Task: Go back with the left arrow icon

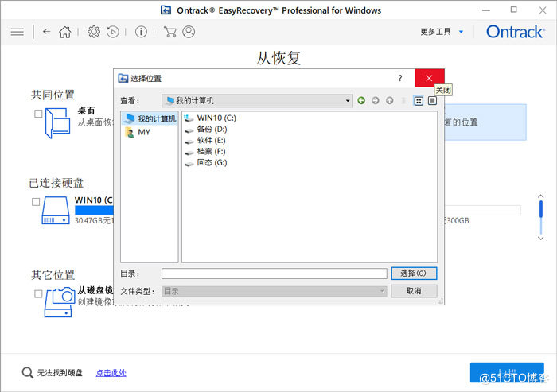Action: point(46,32)
